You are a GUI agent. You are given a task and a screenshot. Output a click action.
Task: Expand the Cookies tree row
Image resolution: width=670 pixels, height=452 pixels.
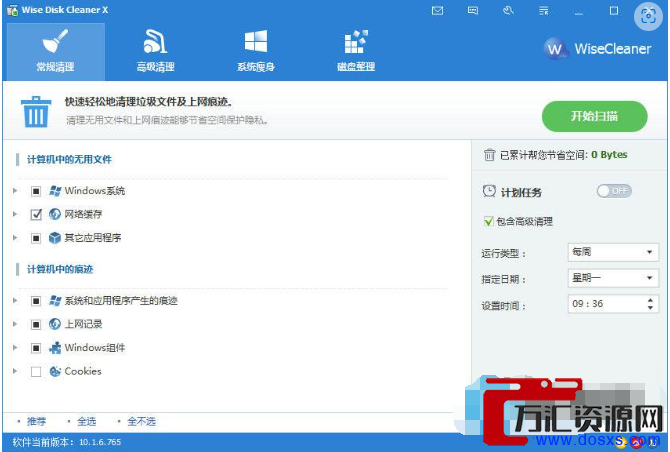(15, 371)
